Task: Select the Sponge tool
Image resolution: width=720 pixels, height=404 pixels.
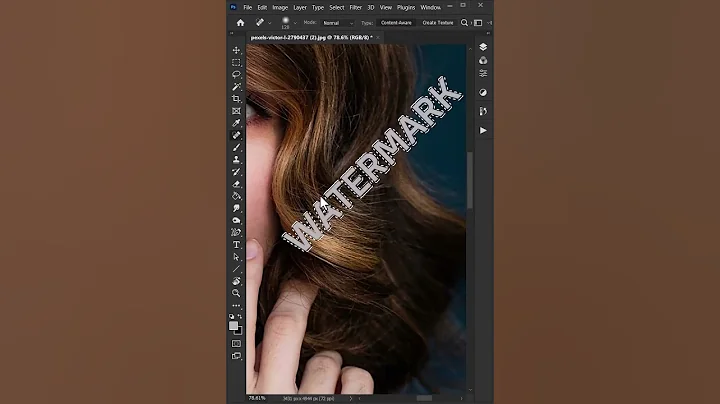Action: pyautogui.click(x=236, y=220)
